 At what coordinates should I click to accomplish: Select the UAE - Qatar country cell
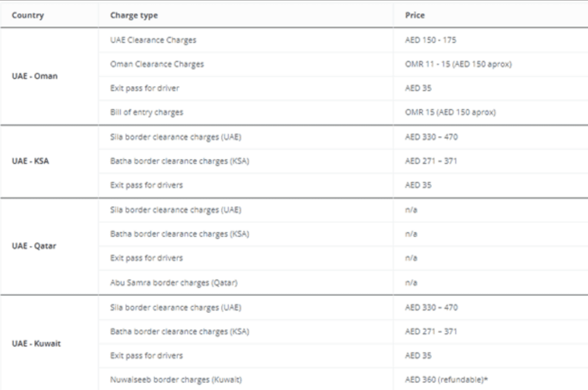coord(34,246)
